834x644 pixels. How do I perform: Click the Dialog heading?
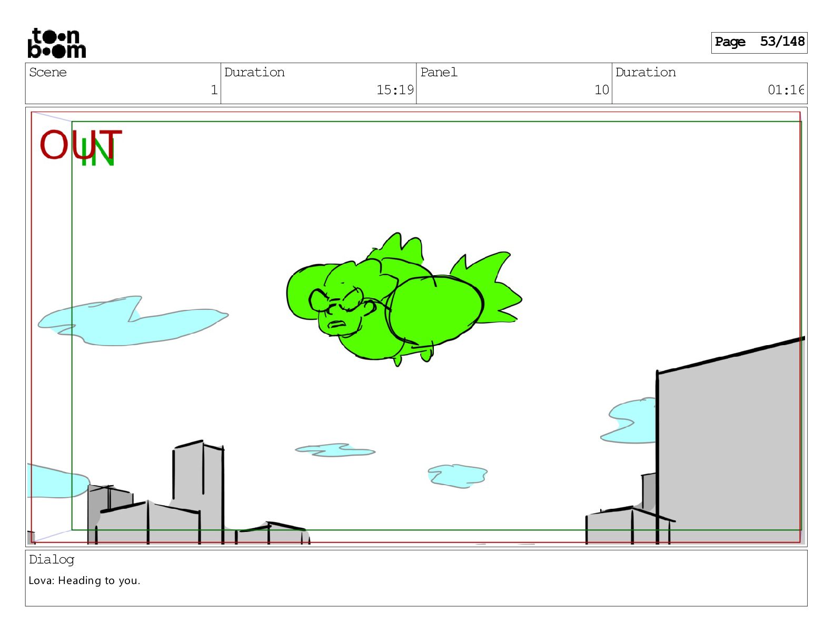[x=52, y=560]
